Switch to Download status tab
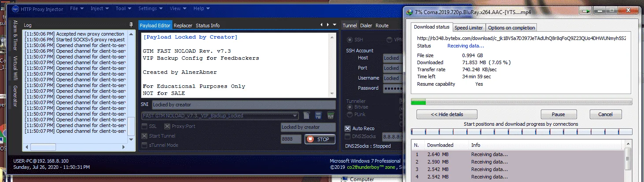This screenshot has width=644, height=182. (x=432, y=27)
